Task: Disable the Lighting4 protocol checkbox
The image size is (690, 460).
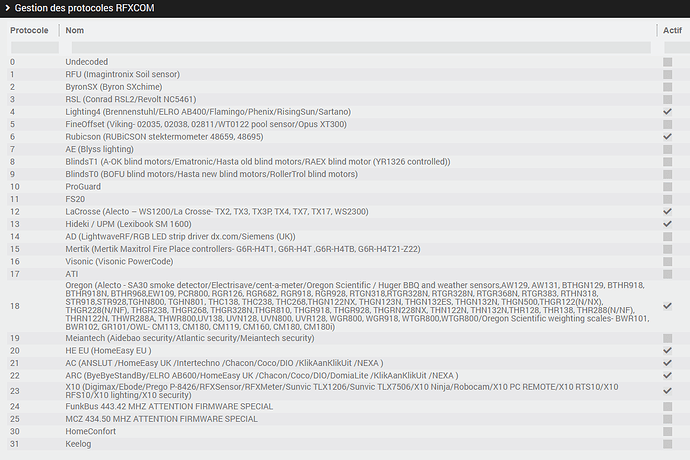Action: click(x=667, y=112)
